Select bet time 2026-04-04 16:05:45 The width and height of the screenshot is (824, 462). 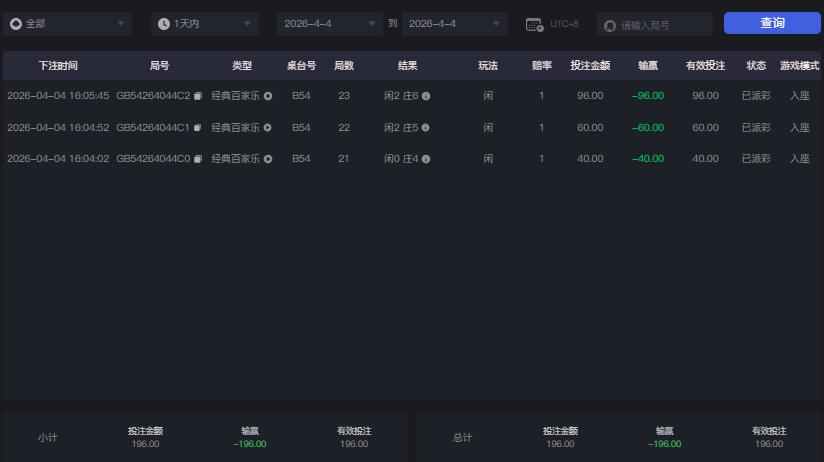58,96
